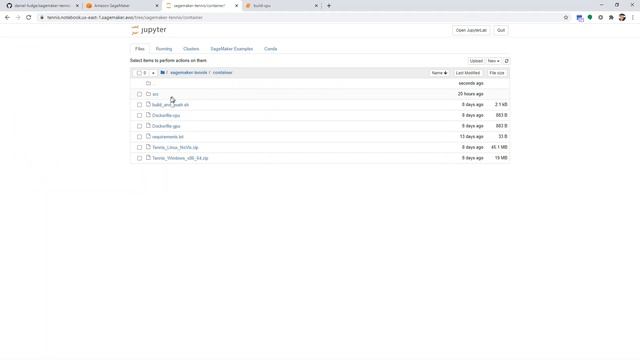Reload the page using the browser reload icon

tap(29, 18)
